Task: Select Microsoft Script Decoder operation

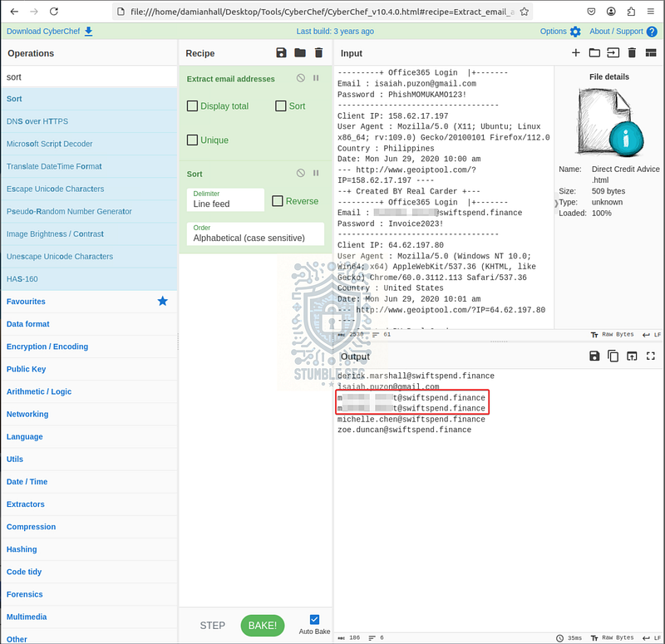Action: tap(89, 144)
